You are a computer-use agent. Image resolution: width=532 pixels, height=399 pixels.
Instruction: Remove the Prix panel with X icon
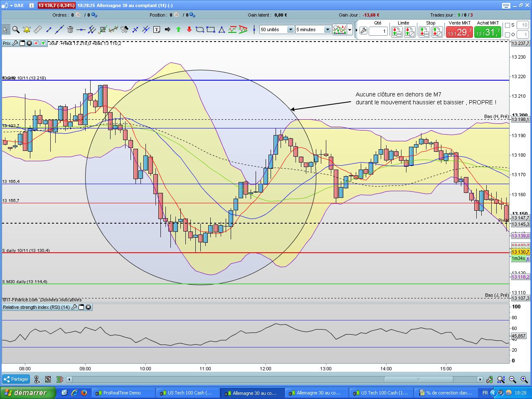pos(29,43)
